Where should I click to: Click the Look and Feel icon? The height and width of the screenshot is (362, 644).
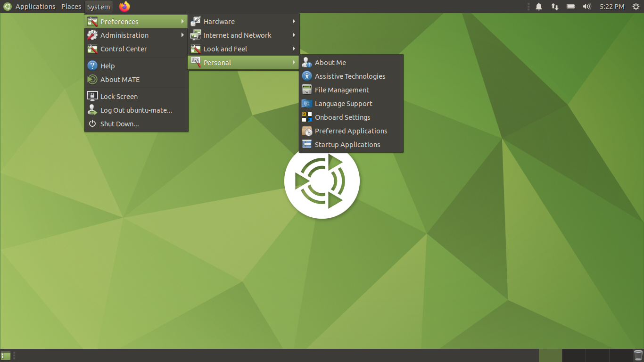[196, 49]
